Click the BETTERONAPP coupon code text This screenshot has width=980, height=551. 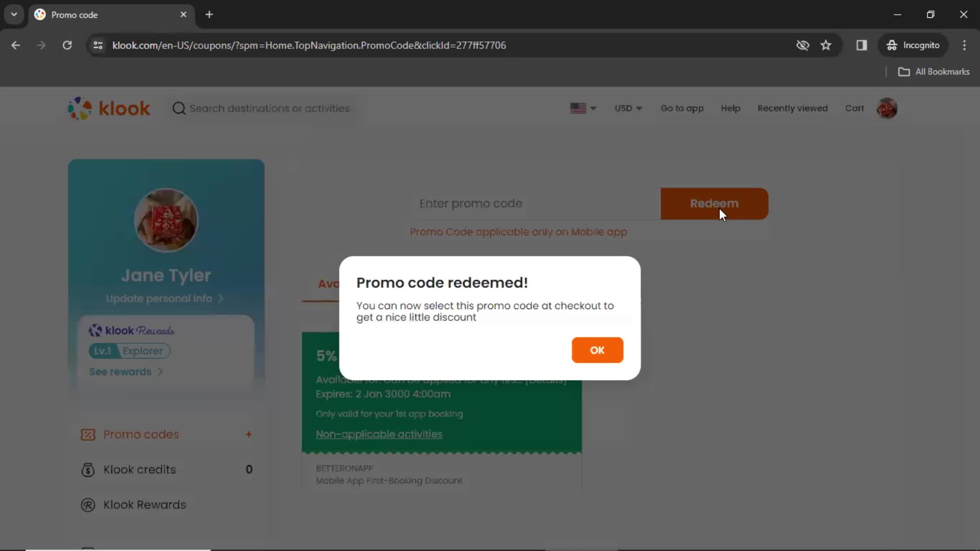[345, 468]
